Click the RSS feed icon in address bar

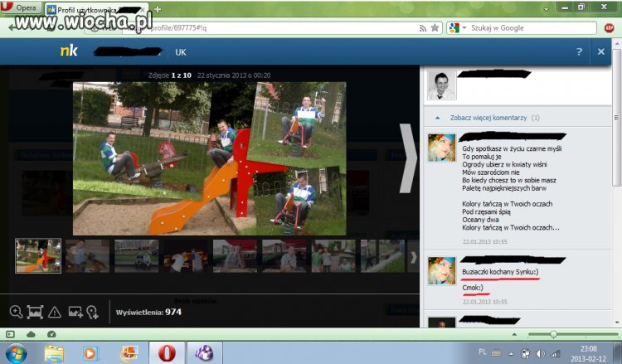coord(422,27)
